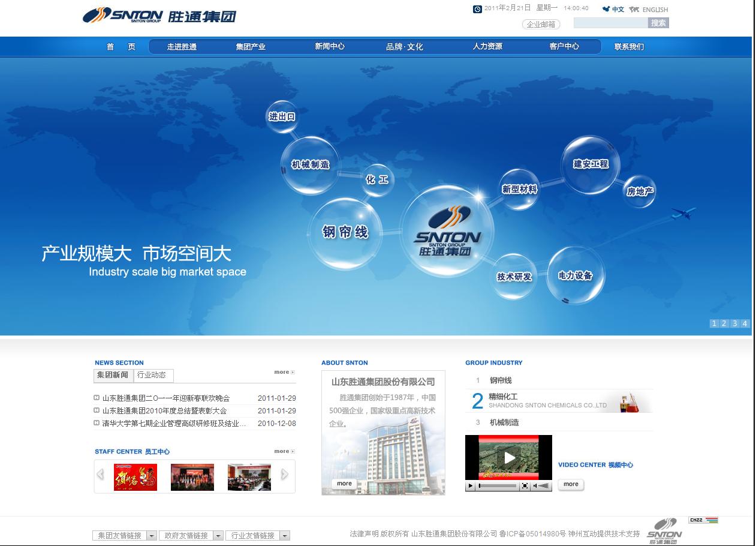The width and height of the screenshot is (756, 546).
Task: Switch to banner slide 1
Action: (714, 323)
